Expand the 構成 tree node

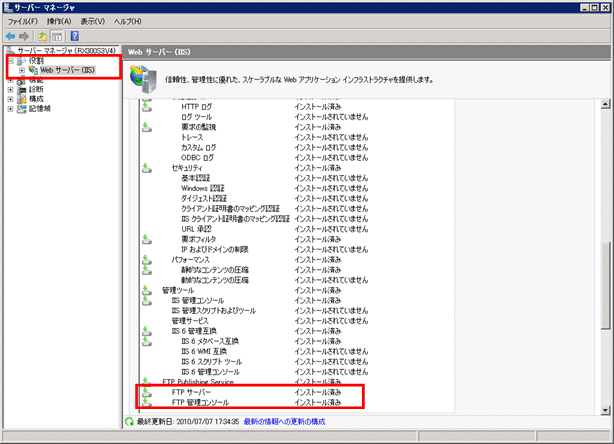(11, 99)
